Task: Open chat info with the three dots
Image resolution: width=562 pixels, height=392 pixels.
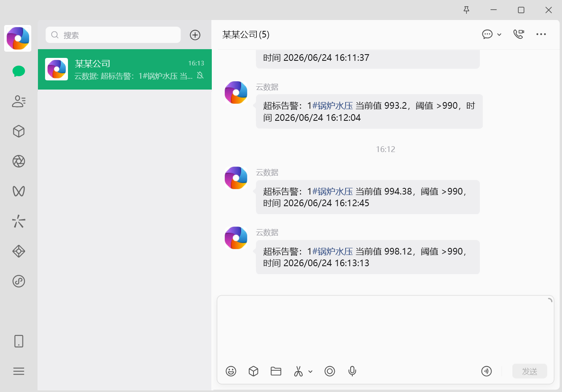Action: click(x=541, y=34)
